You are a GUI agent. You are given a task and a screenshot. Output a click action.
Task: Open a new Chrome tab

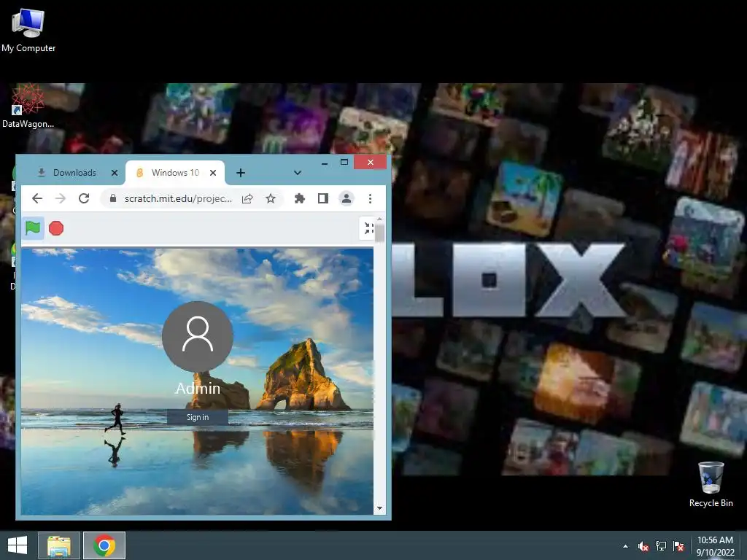(x=241, y=173)
